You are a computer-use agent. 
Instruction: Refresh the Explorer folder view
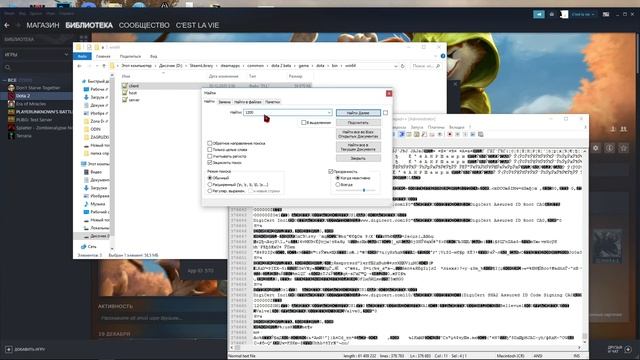click(x=402, y=66)
